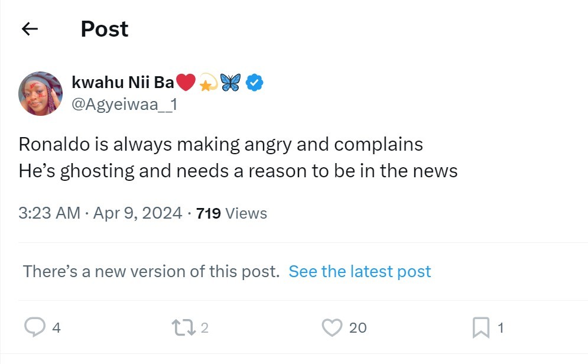Click See the latest post link

click(x=360, y=271)
